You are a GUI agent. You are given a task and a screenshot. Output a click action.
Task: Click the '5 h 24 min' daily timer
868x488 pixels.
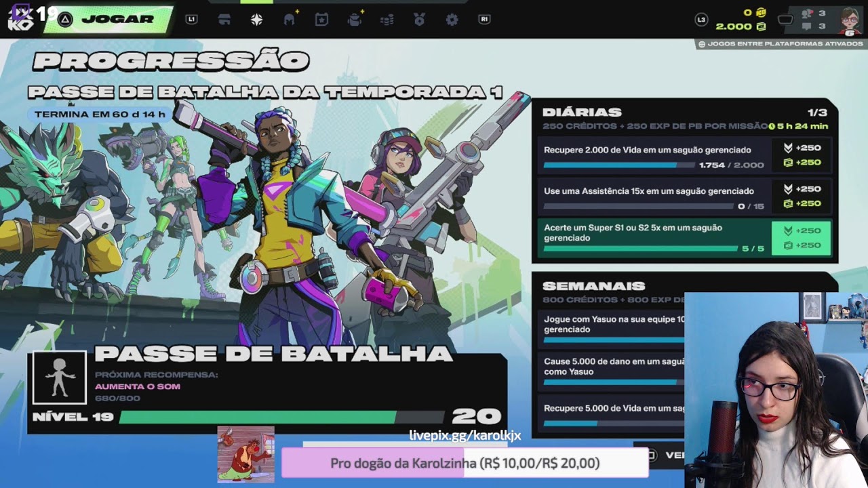(x=798, y=126)
